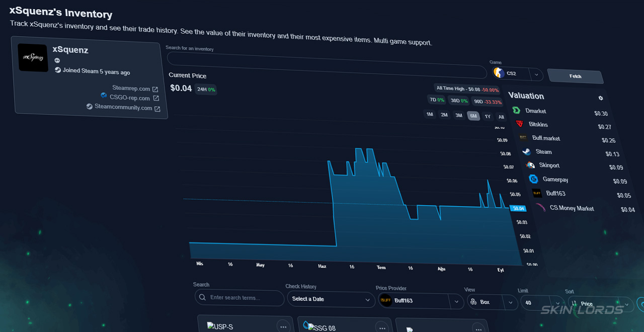Click the Buff163 $0.05 valuation value
This screenshot has height=332, width=644.
point(624,195)
